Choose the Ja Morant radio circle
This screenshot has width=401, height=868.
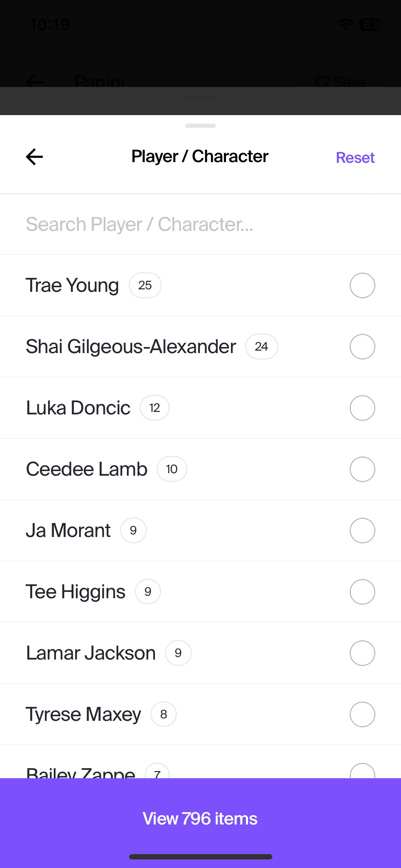pyautogui.click(x=362, y=531)
